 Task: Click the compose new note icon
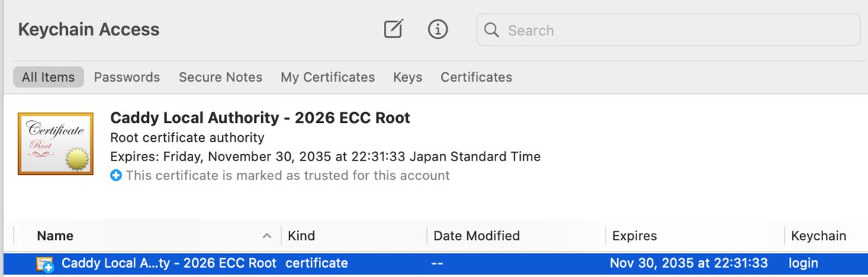coord(393,30)
